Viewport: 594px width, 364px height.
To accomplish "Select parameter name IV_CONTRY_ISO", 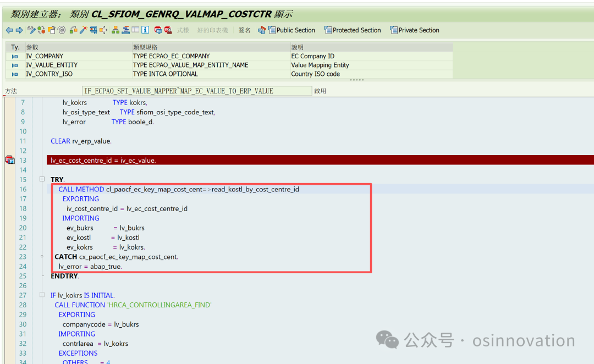I will [49, 74].
